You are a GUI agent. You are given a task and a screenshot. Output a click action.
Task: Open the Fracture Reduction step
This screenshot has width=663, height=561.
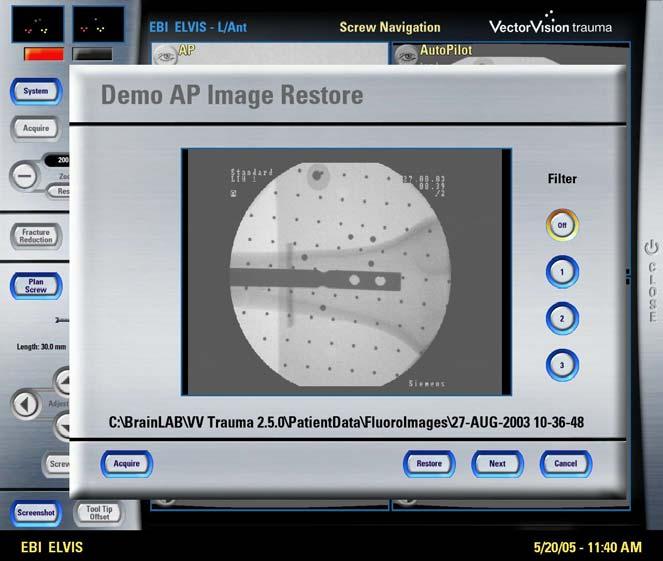pyautogui.click(x=36, y=236)
